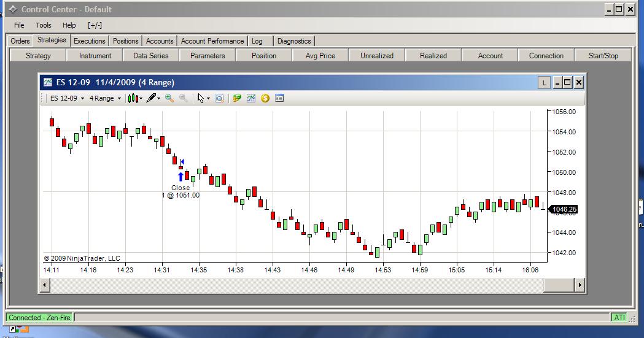
Task: Click the 14:11 time axis label
Action: (x=52, y=270)
